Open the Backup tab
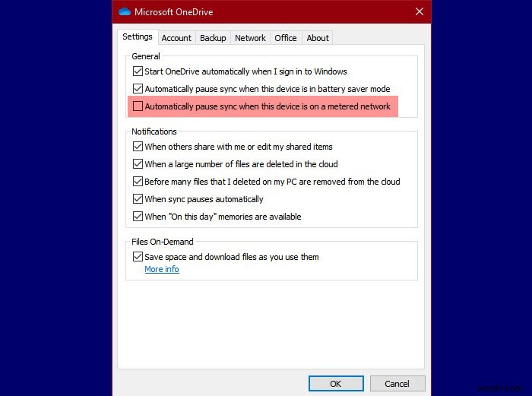This screenshot has width=532, height=396. pyautogui.click(x=213, y=38)
